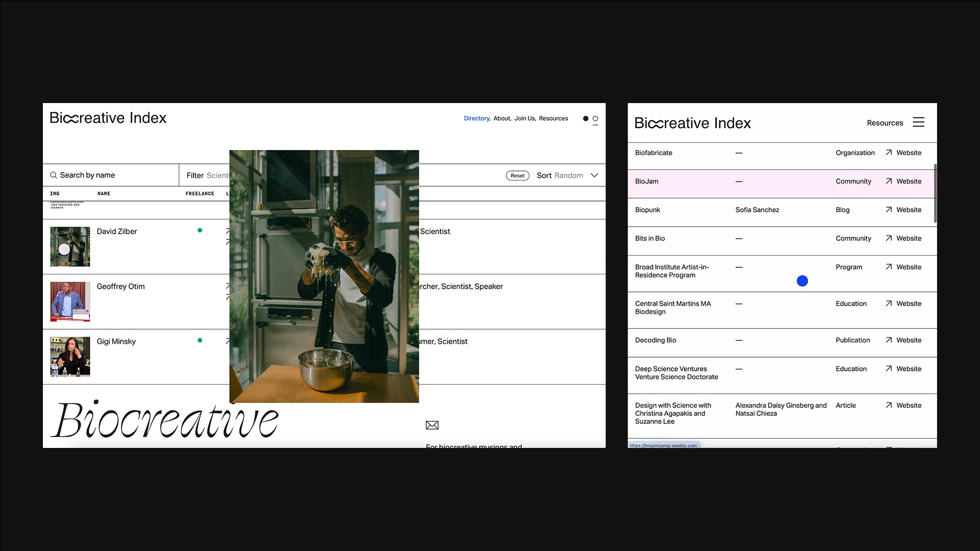The height and width of the screenshot is (551, 980).
Task: Click the Bits in Bio resource name
Action: pyautogui.click(x=650, y=238)
